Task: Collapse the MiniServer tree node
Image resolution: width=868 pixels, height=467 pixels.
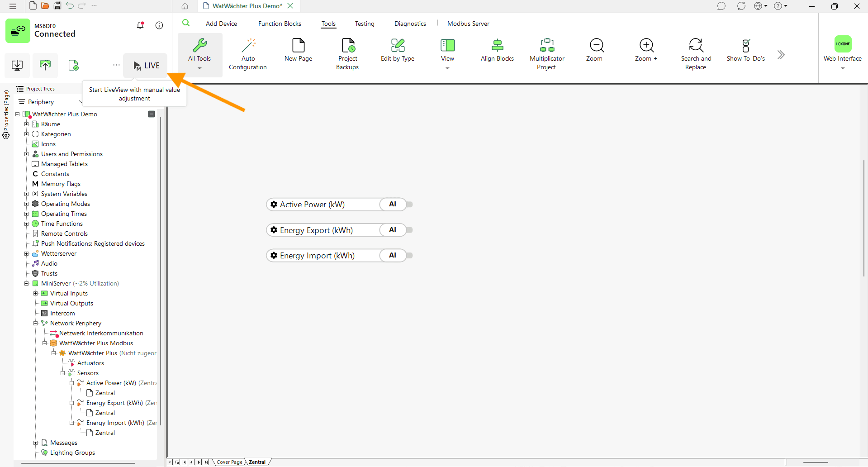Action: coord(26,283)
